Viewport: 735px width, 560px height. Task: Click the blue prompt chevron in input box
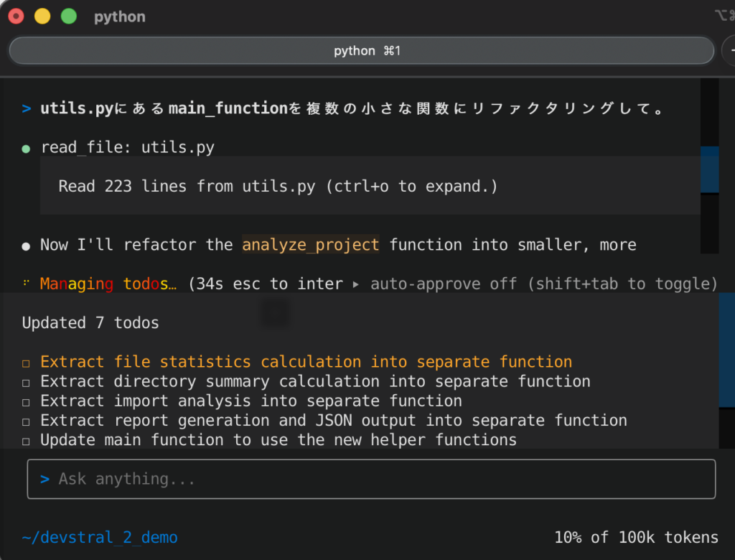tap(45, 479)
